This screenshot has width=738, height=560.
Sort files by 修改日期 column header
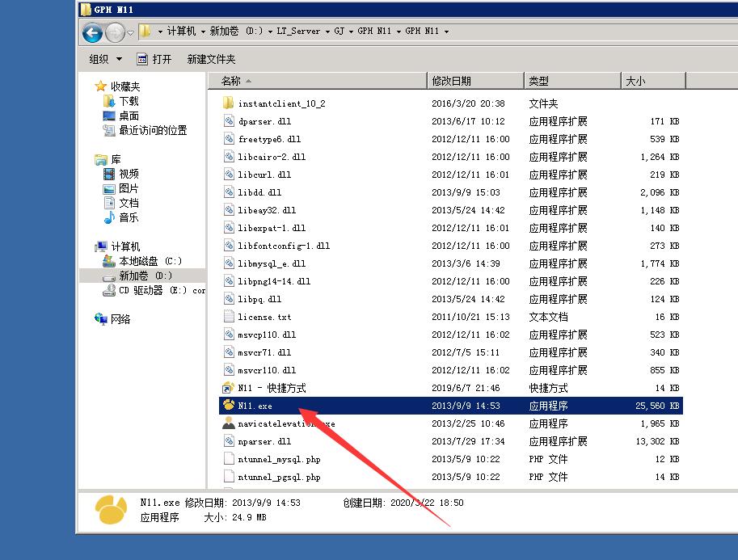451,81
